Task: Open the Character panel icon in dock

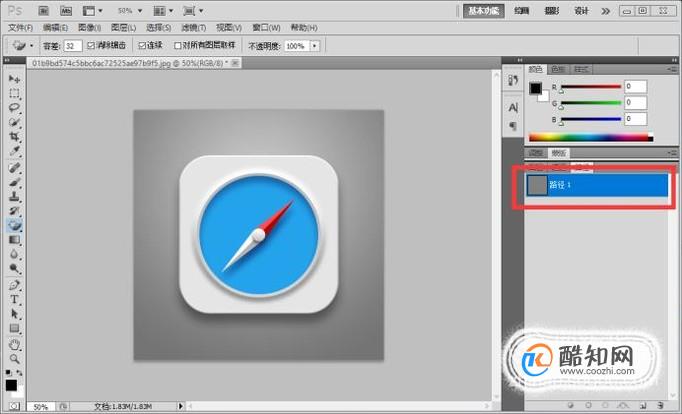Action: [513, 107]
